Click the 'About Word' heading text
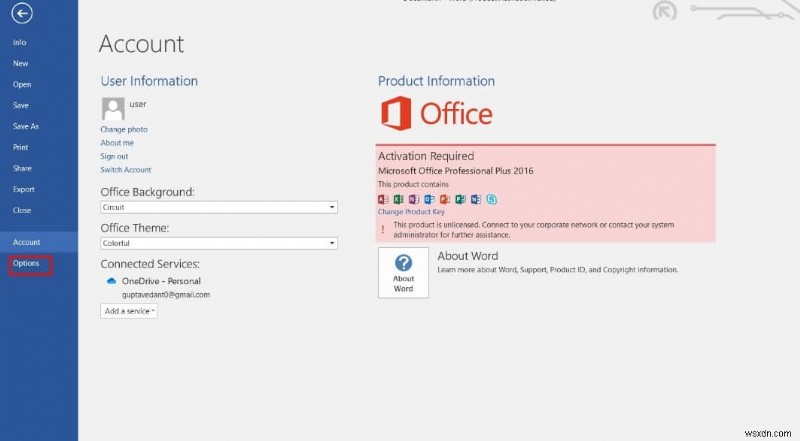 click(468, 256)
